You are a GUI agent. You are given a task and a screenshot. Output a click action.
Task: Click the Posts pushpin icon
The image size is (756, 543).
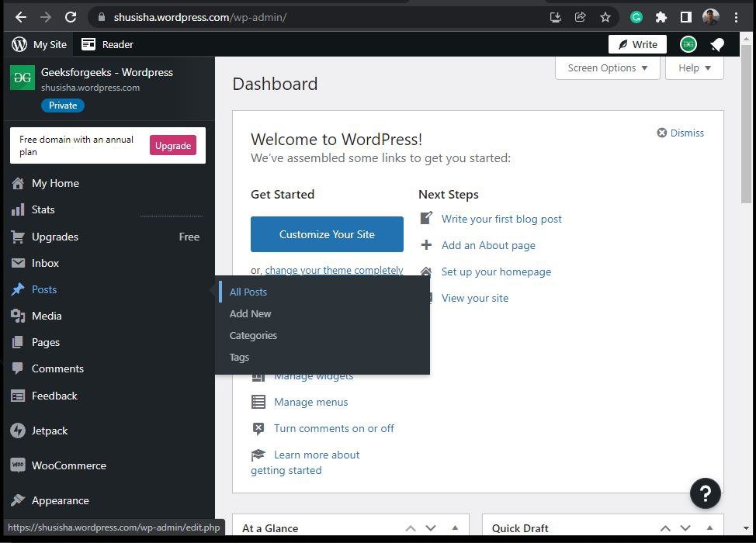coord(18,289)
